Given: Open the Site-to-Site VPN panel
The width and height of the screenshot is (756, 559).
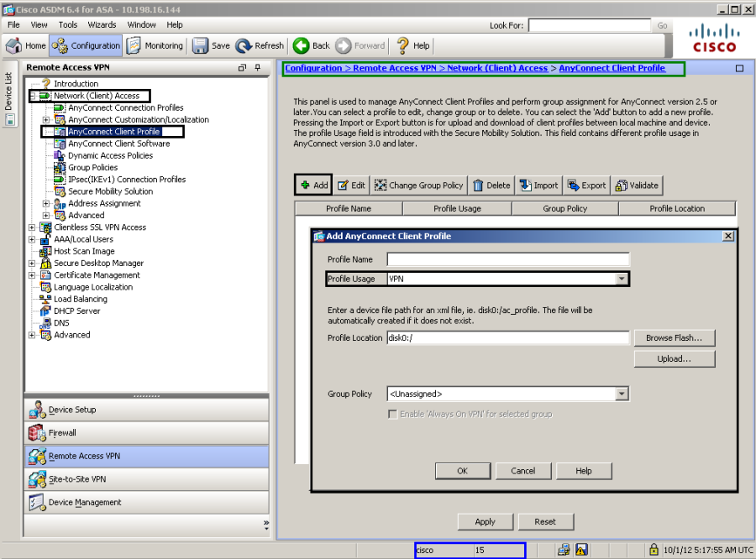Looking at the screenshot, I should 146,479.
